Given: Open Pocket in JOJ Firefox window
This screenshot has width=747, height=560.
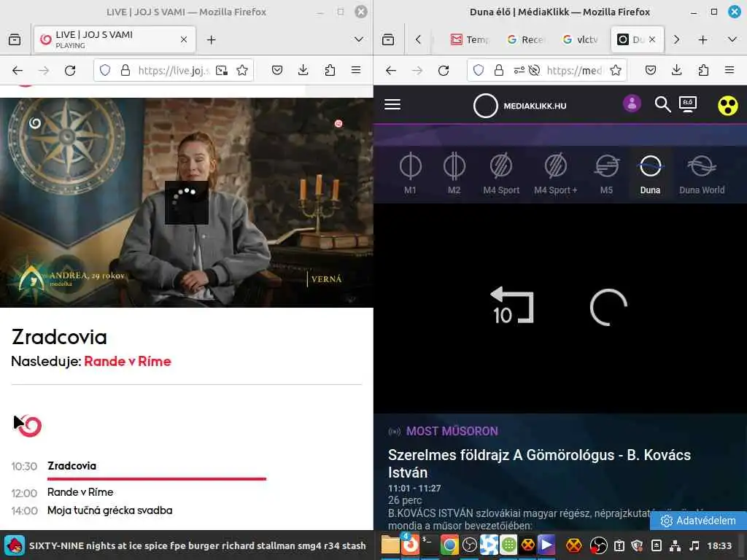Looking at the screenshot, I should coord(276,71).
